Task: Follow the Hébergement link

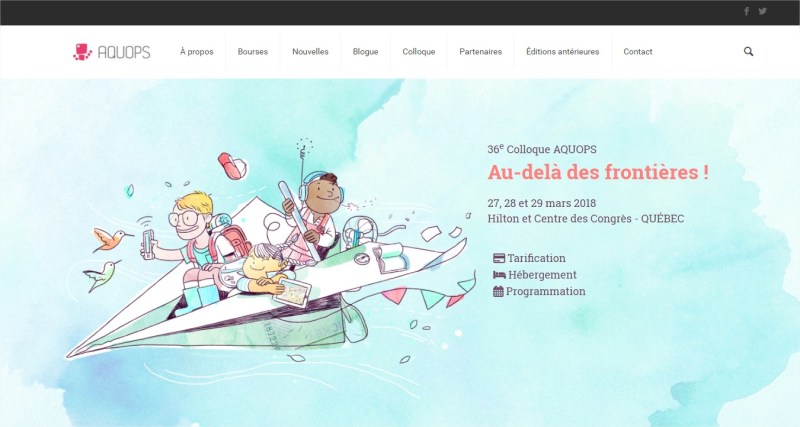Action: pos(542,275)
